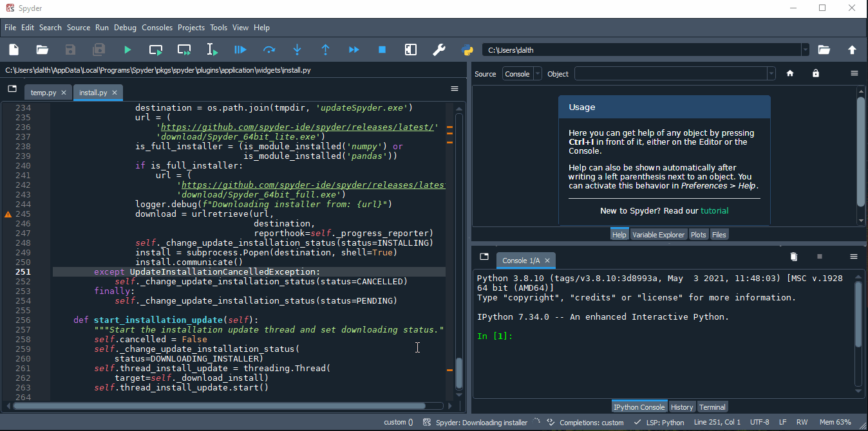Switch to the temp.py editor tab

tap(43, 93)
